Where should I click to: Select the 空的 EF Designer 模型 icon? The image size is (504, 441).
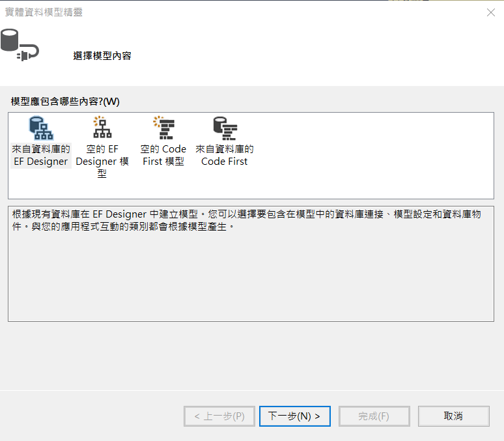pyautogui.click(x=102, y=128)
